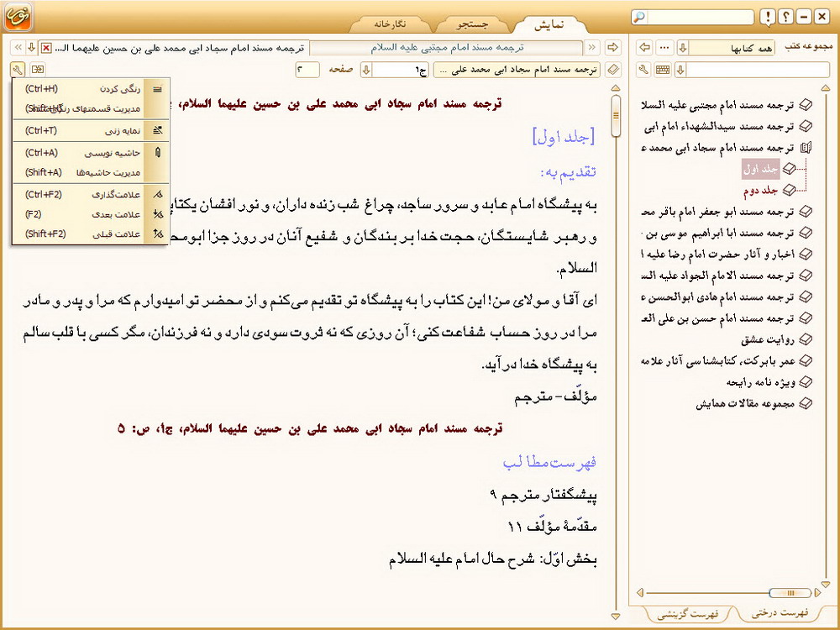The height and width of the screenshot is (630, 840).
Task: Choose حاشیه نویسی menu item
Action: coord(91,153)
